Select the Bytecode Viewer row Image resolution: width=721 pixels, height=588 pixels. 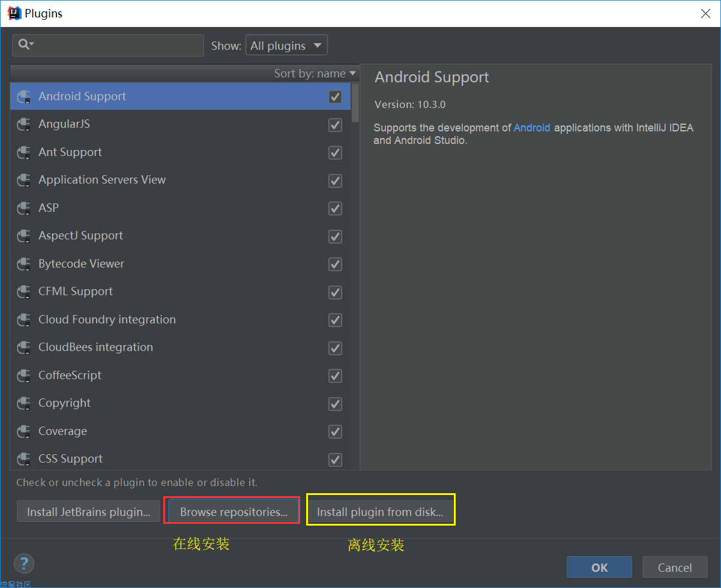(180, 264)
